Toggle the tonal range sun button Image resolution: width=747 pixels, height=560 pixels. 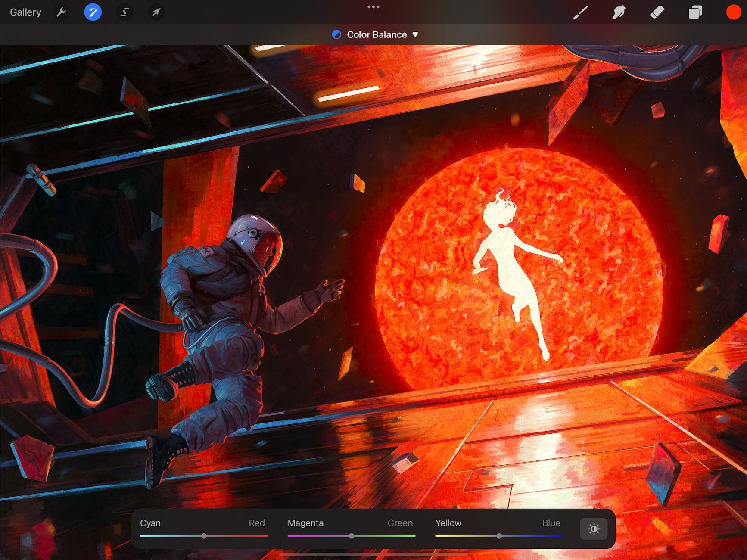[594, 529]
